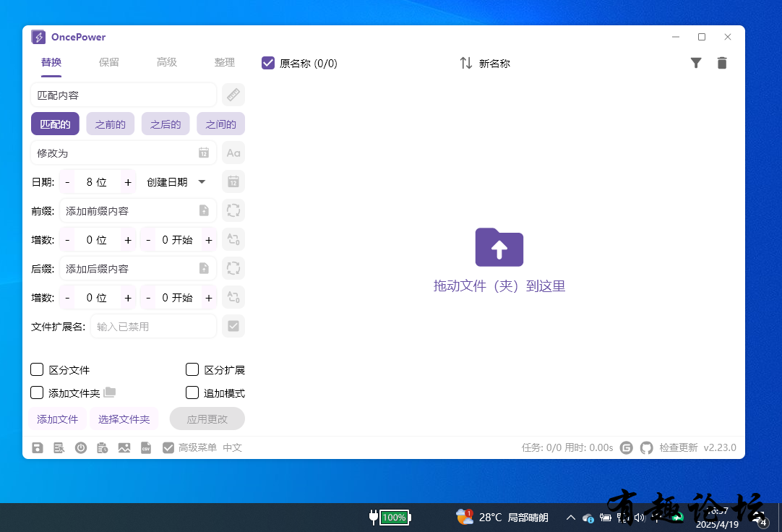Click the file icon inside the 后缀 field
This screenshot has height=532, width=782.
(204, 268)
